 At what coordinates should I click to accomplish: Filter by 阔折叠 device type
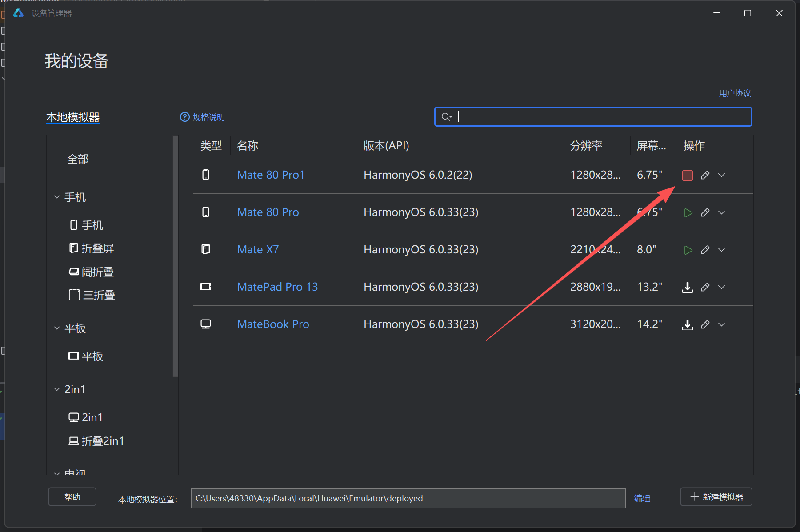pyautogui.click(x=92, y=272)
